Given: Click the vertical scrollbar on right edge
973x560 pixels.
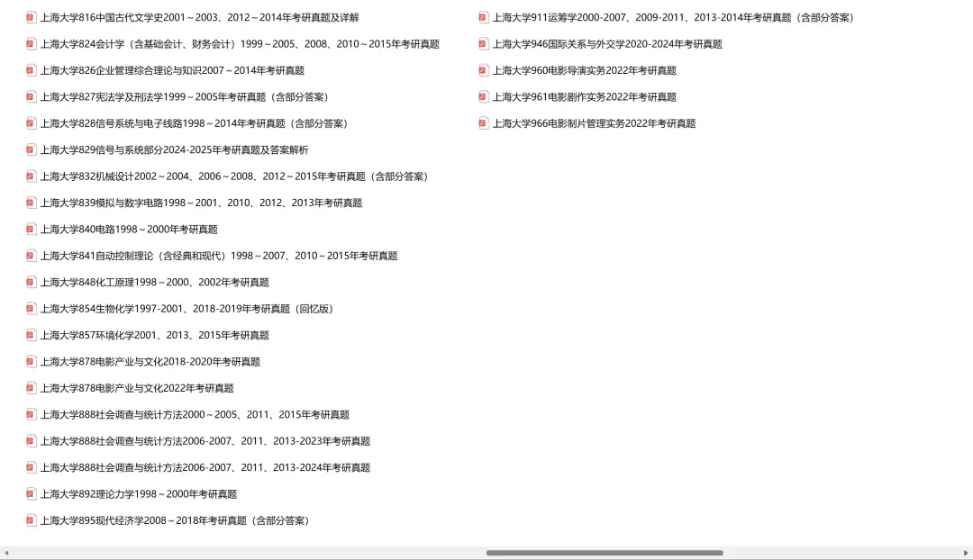Looking at the screenshot, I should pyautogui.click(x=968, y=270).
